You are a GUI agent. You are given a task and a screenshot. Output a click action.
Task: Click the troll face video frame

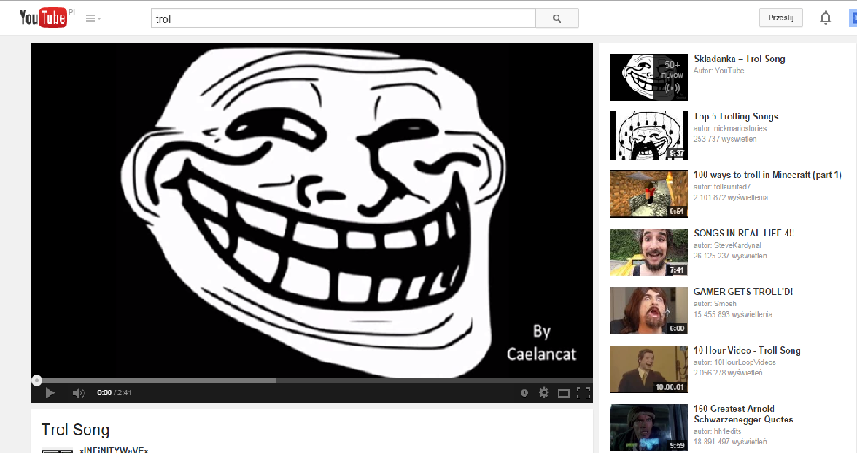(x=312, y=210)
